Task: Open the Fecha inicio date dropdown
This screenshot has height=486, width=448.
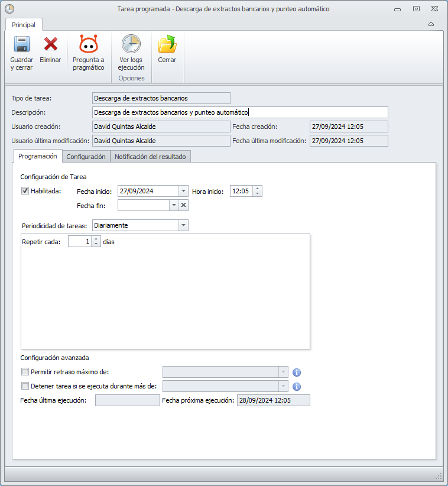Action: [183, 191]
